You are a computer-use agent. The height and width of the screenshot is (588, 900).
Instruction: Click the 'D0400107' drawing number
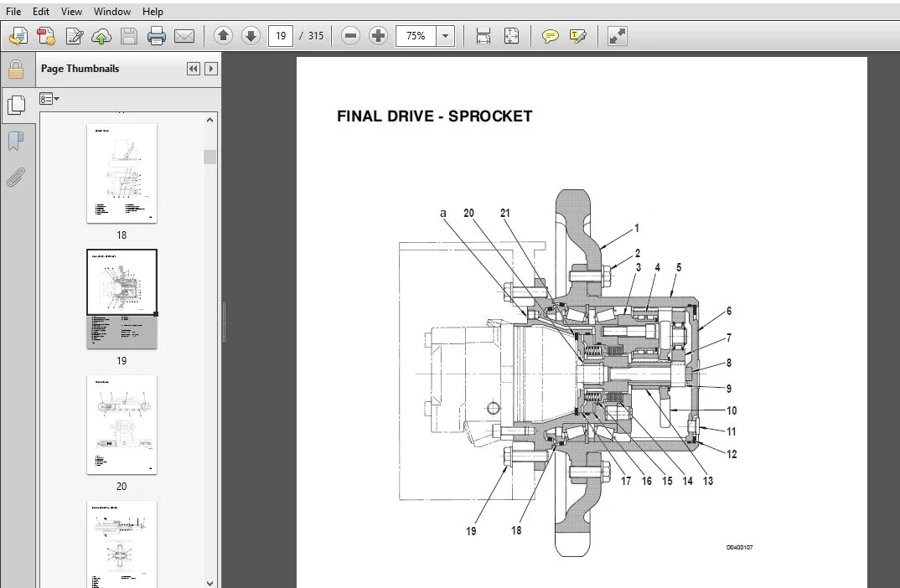click(x=740, y=547)
